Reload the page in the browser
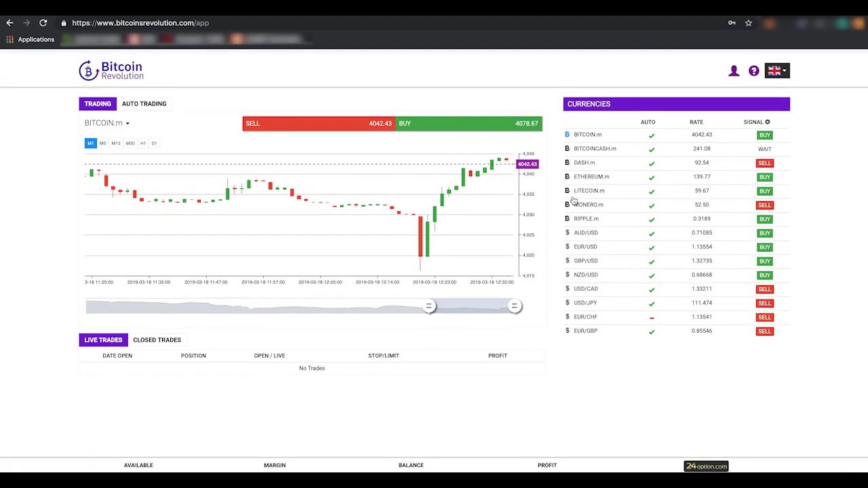Viewport: 868px width, 488px height. pyautogui.click(x=43, y=23)
